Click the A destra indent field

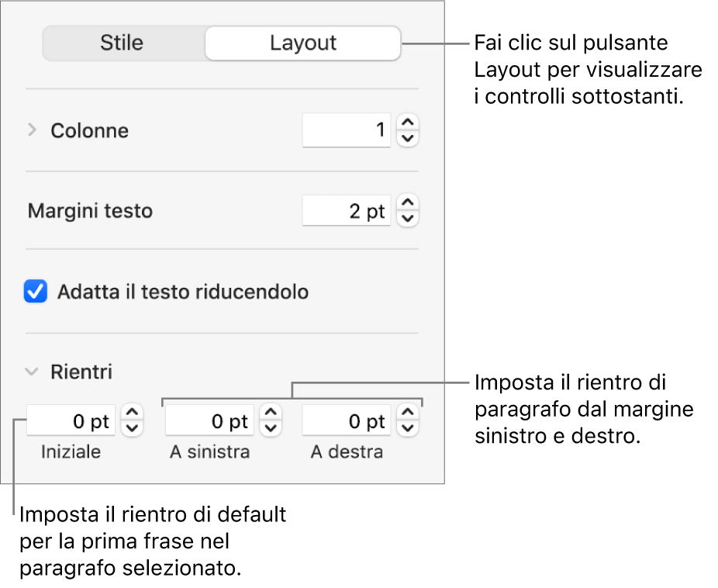tap(346, 422)
